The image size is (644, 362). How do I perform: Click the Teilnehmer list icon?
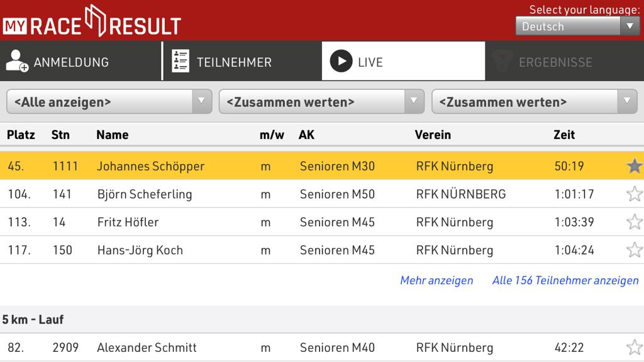point(180,61)
